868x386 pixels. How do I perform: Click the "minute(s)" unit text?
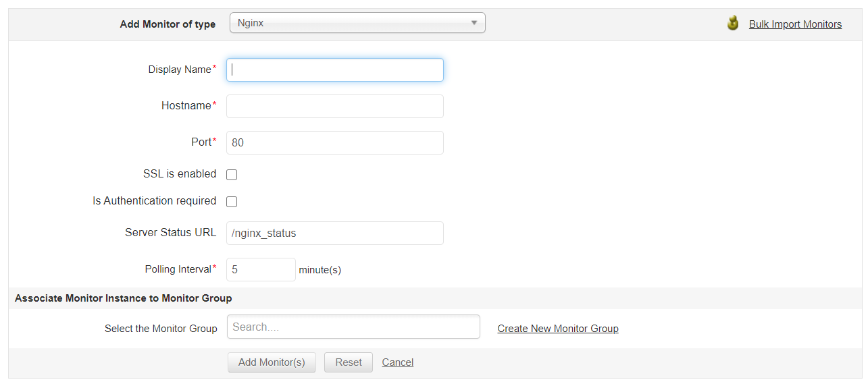pos(320,270)
